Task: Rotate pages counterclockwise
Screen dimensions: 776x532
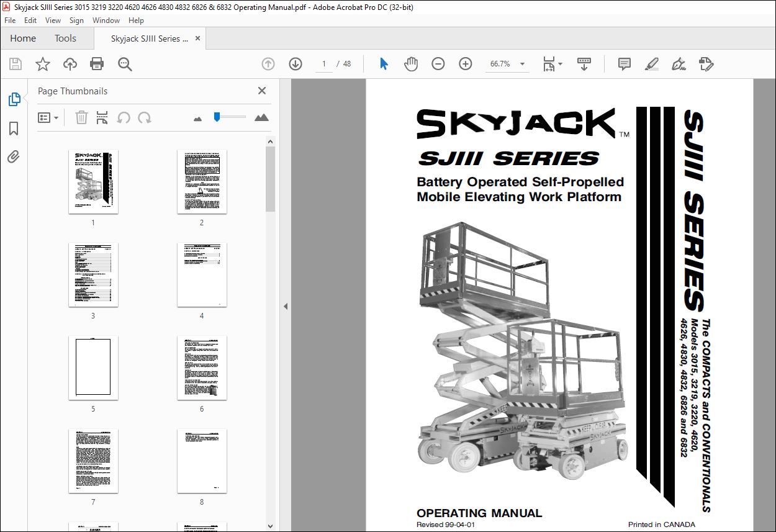Action: click(124, 117)
